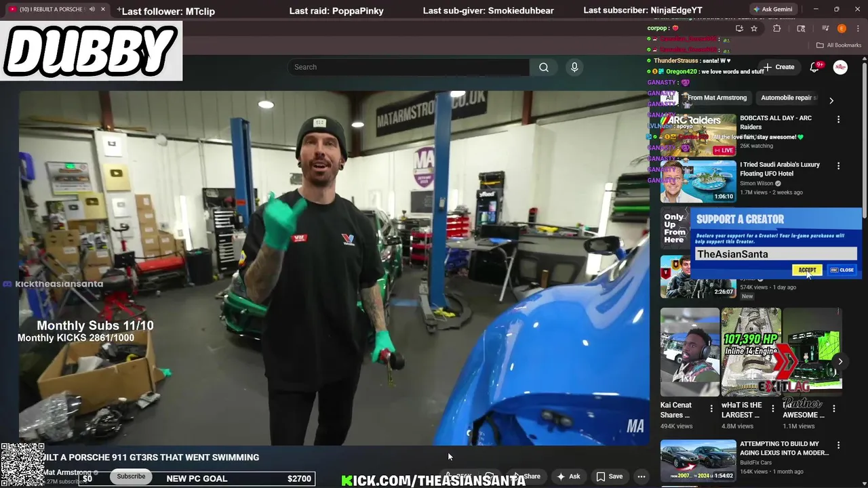
Task: Open the All Bookmarks folder
Action: 839,45
